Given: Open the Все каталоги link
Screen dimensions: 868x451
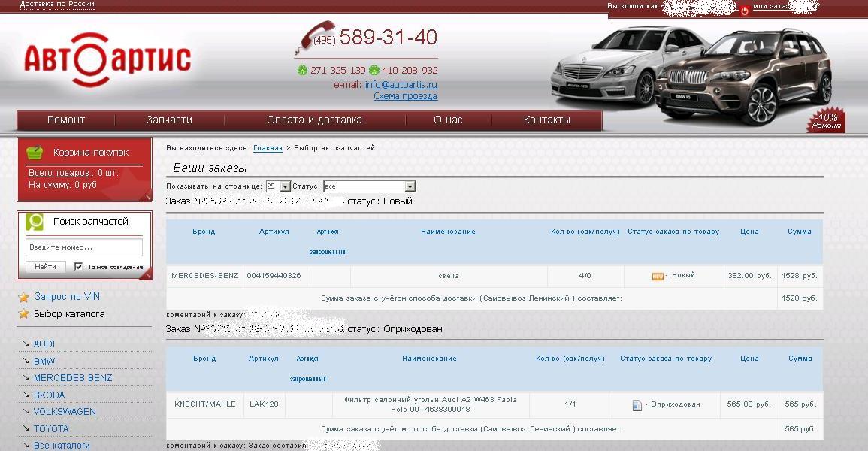Looking at the screenshot, I should (x=62, y=446).
